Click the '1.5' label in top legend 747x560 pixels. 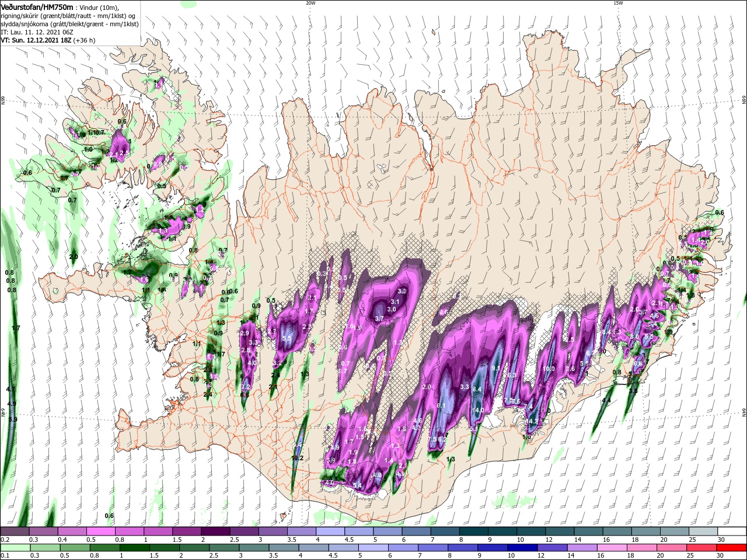(177, 540)
